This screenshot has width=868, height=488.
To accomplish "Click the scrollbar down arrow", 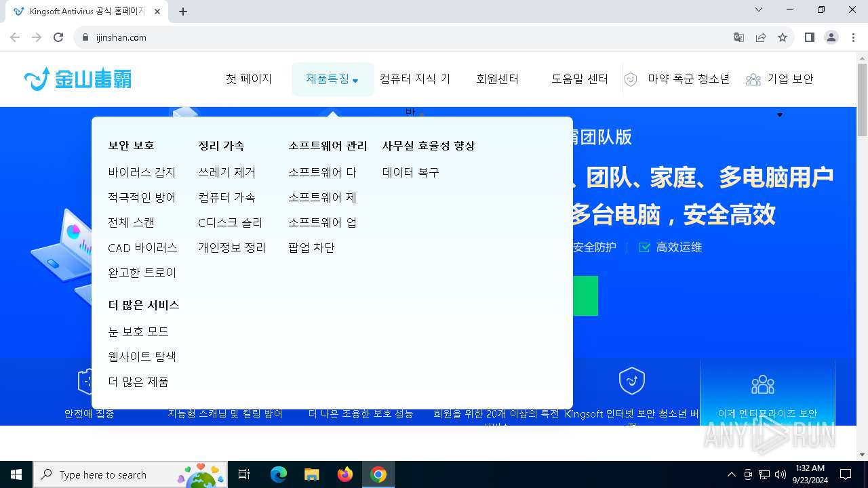I will point(862,454).
